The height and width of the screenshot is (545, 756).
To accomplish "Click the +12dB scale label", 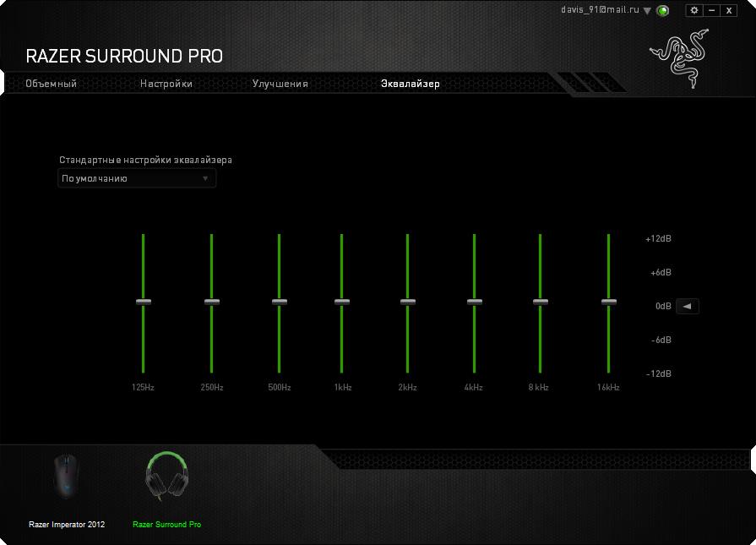I will [x=658, y=239].
